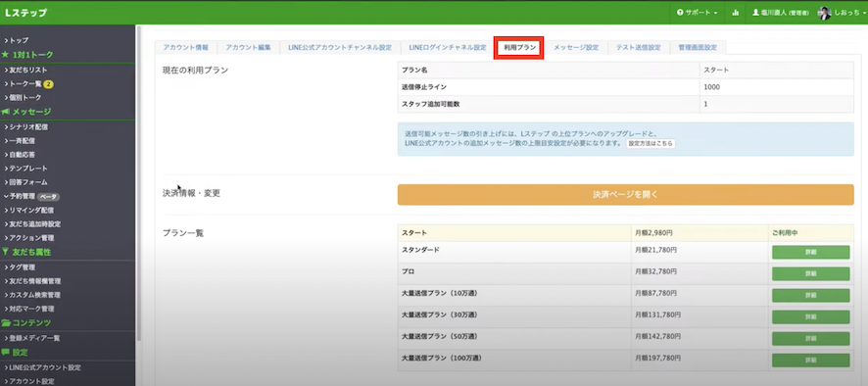Switch to the アカウント情報 tab

pyautogui.click(x=186, y=48)
